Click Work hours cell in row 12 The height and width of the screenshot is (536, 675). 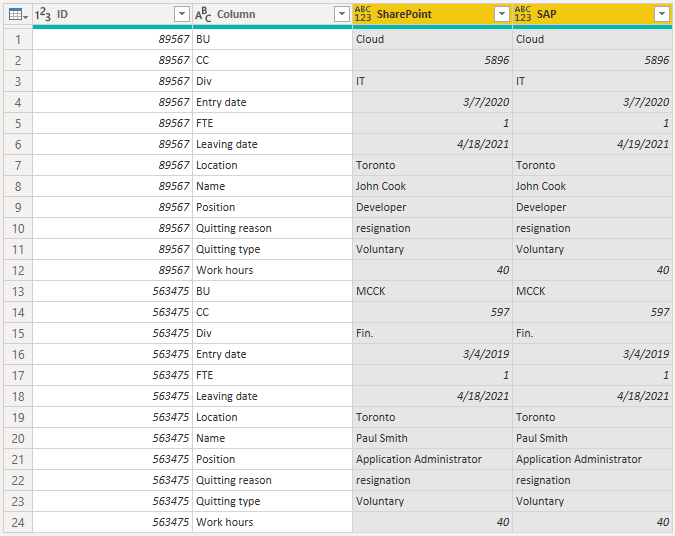click(272, 270)
